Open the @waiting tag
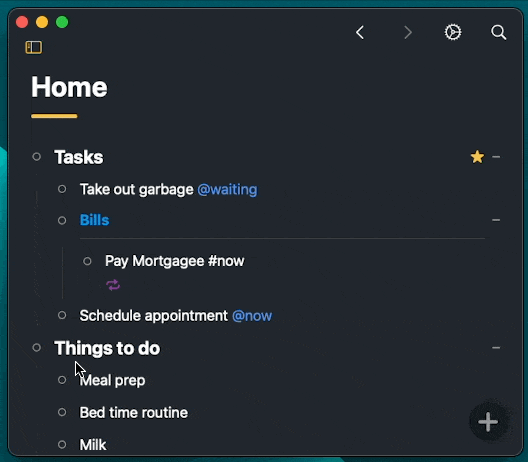This screenshot has width=528, height=462. pyautogui.click(x=227, y=190)
